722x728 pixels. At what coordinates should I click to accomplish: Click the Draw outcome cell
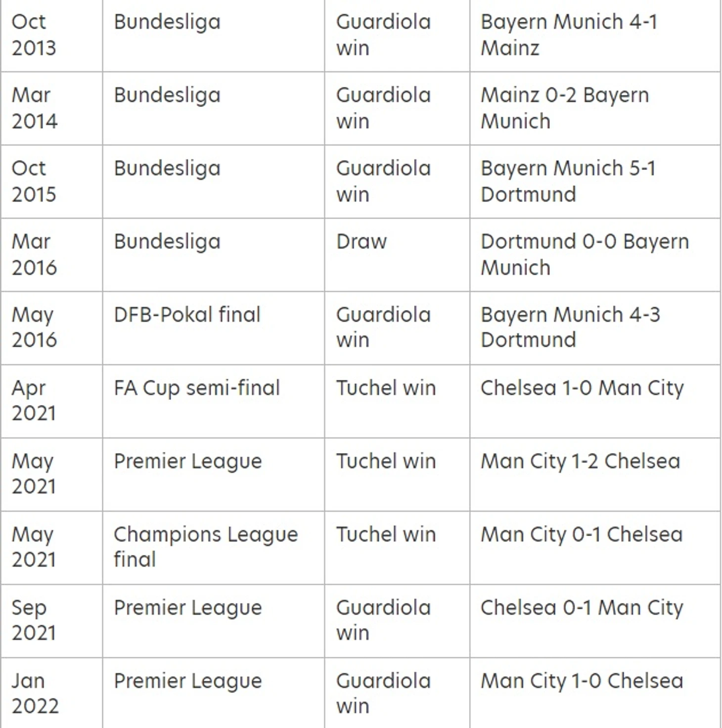[361, 242]
